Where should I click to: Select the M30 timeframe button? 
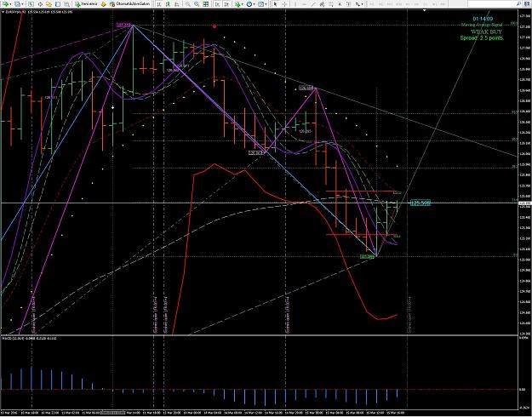click(399, 4)
